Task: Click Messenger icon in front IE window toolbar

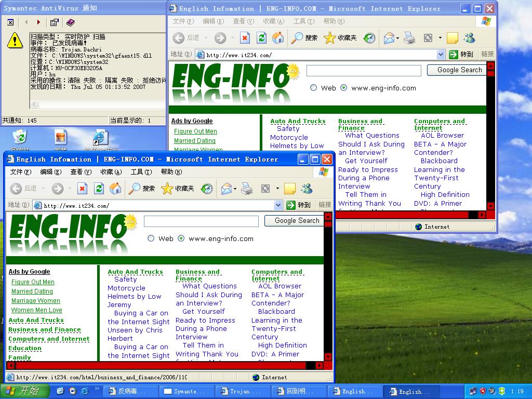Action: [x=307, y=188]
